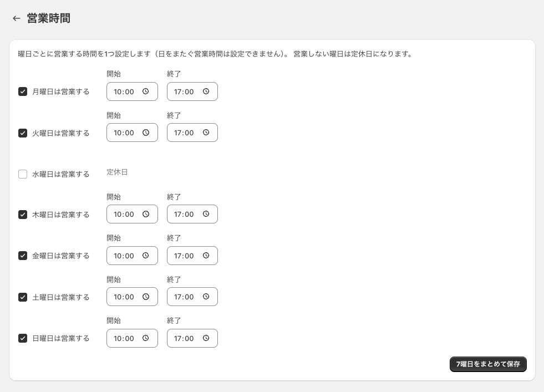The image size is (544, 392).
Task: Open clock picker for Thursday end time
Action: click(206, 214)
